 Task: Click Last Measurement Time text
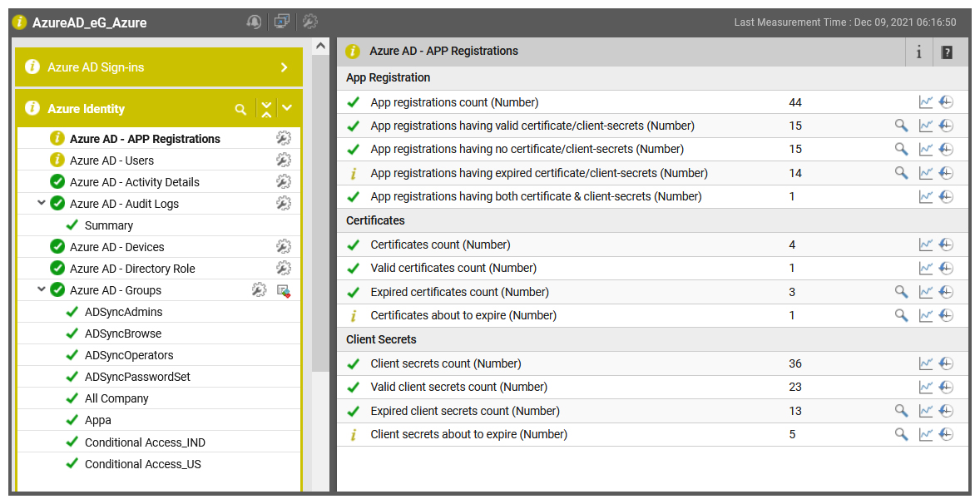tap(845, 22)
